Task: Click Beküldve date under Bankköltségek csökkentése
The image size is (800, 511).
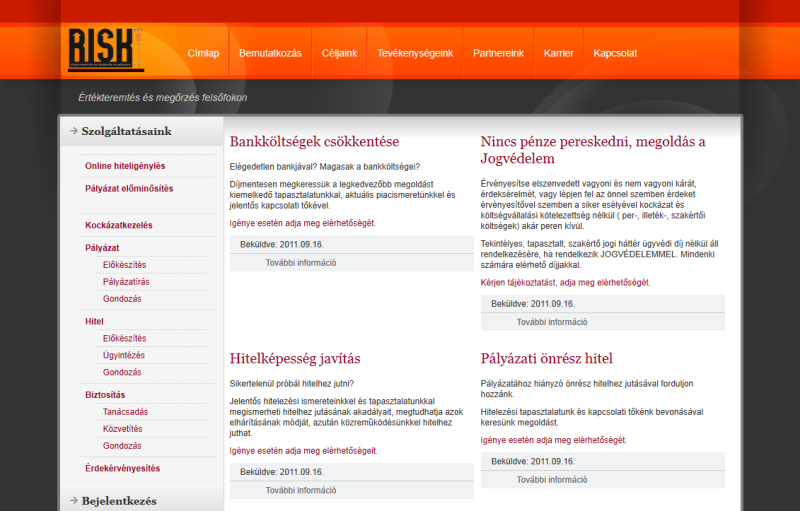Action: [282, 244]
